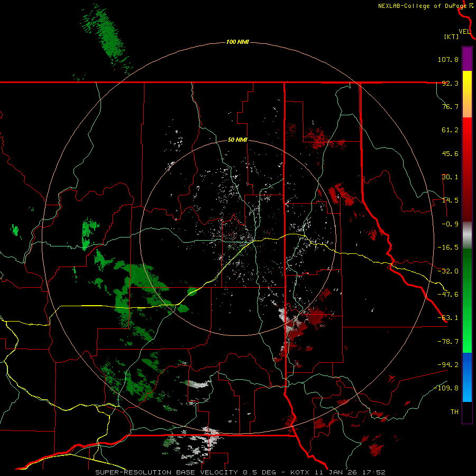Select the -0.9 legend value
The image size is (476, 476).
450,224
